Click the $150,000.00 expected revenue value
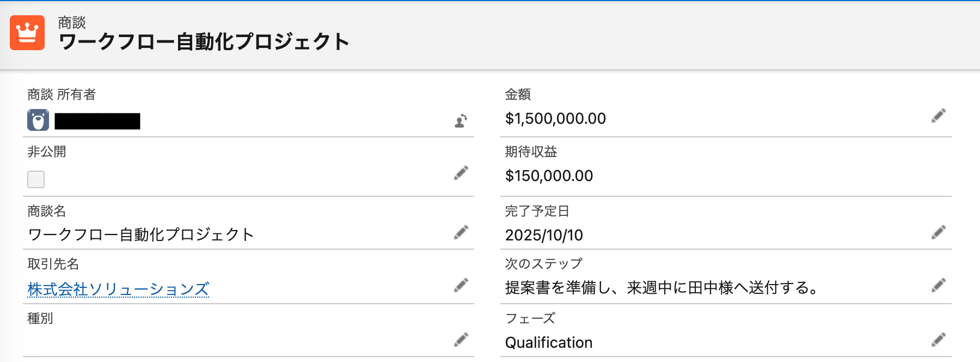 [549, 176]
